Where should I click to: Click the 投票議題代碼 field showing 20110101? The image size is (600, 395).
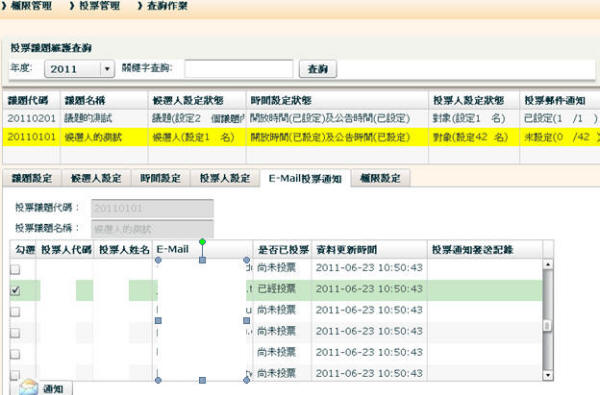pyautogui.click(x=152, y=208)
